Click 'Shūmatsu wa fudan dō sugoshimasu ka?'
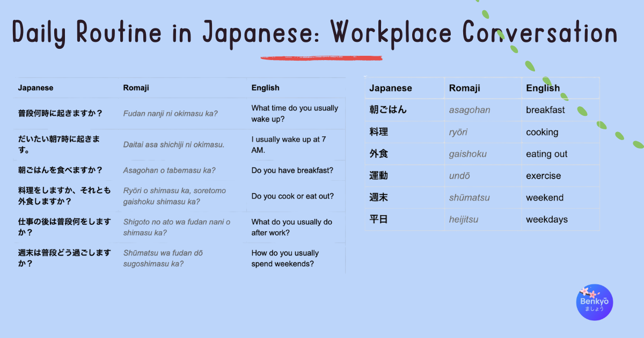 click(x=163, y=258)
